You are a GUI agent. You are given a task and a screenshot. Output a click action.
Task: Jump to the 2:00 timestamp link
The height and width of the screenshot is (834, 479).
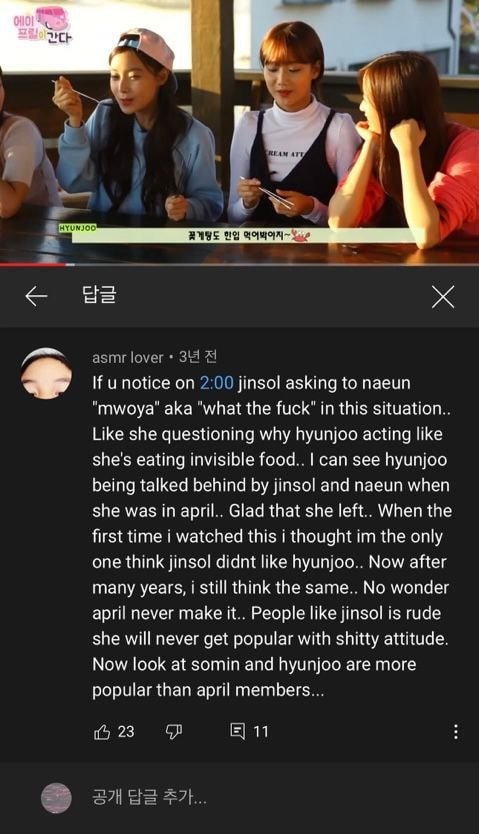216,383
